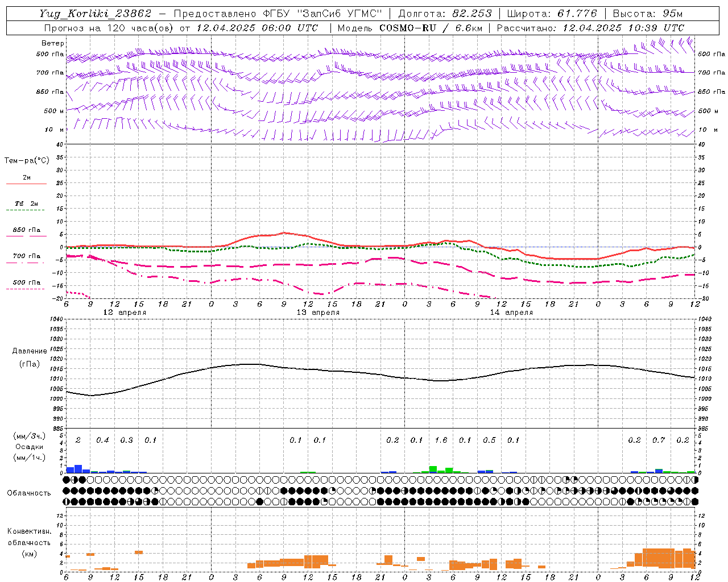Viewport: 728px width, 582px height.
Task: Click the "Давление" pressure panel label
Action: click(x=30, y=351)
